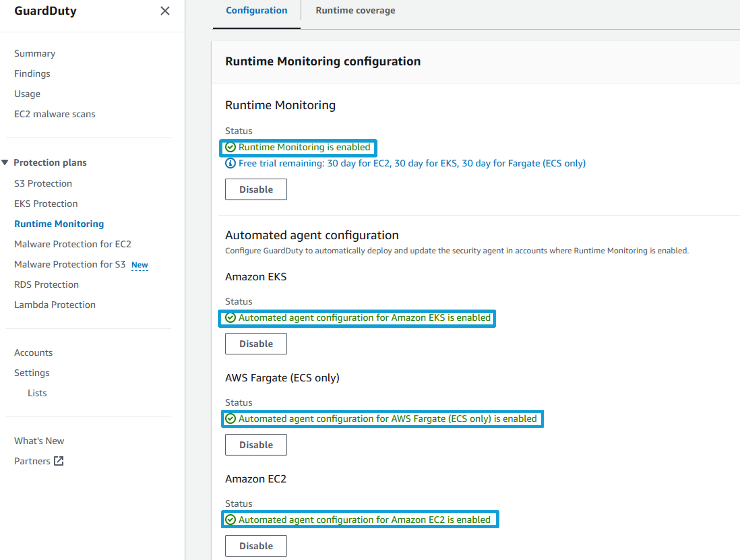This screenshot has width=740, height=560.
Task: Open the Lists settings page
Action: (37, 393)
